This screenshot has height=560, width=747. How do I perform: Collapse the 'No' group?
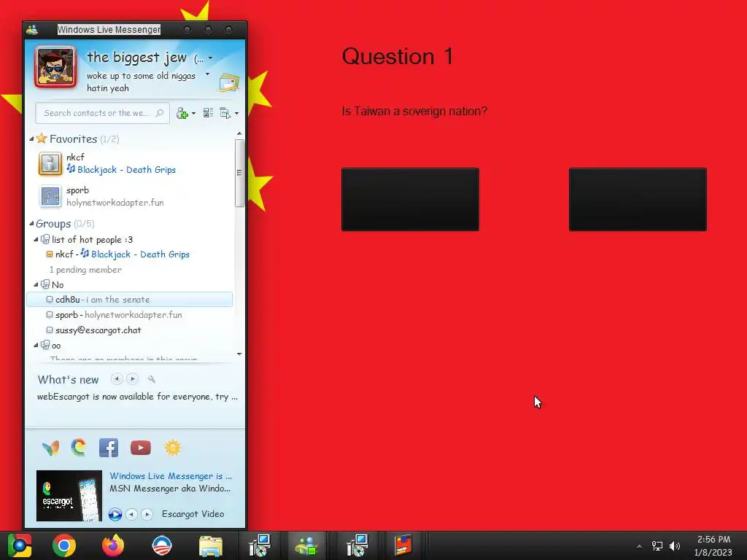[x=36, y=284]
